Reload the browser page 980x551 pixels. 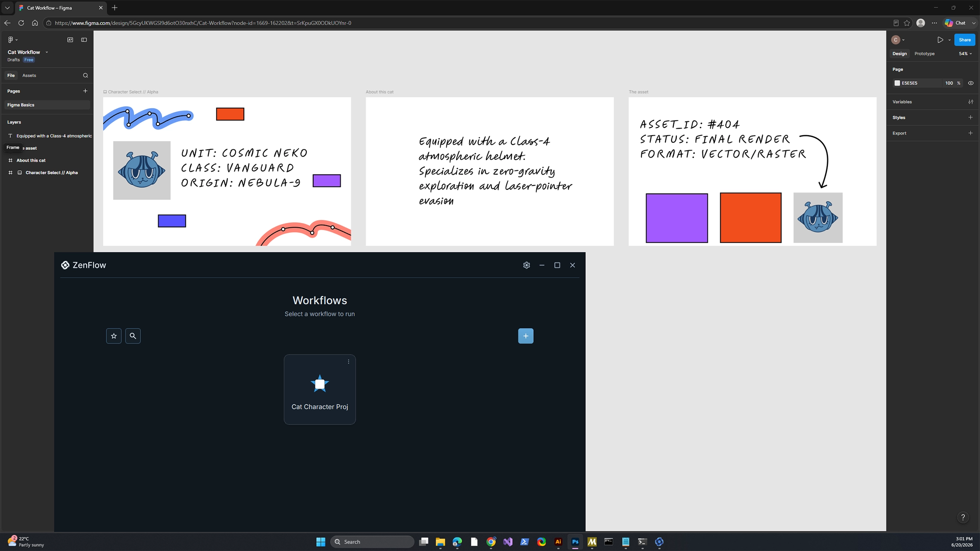21,23
